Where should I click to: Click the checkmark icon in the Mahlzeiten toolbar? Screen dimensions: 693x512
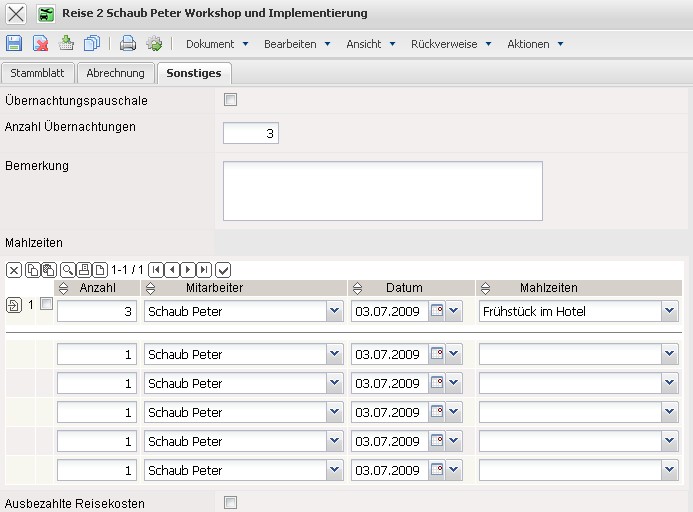point(223,270)
